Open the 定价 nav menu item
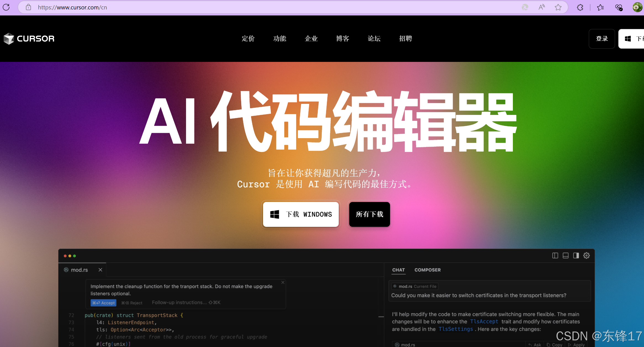The width and height of the screenshot is (644, 347). (x=248, y=39)
